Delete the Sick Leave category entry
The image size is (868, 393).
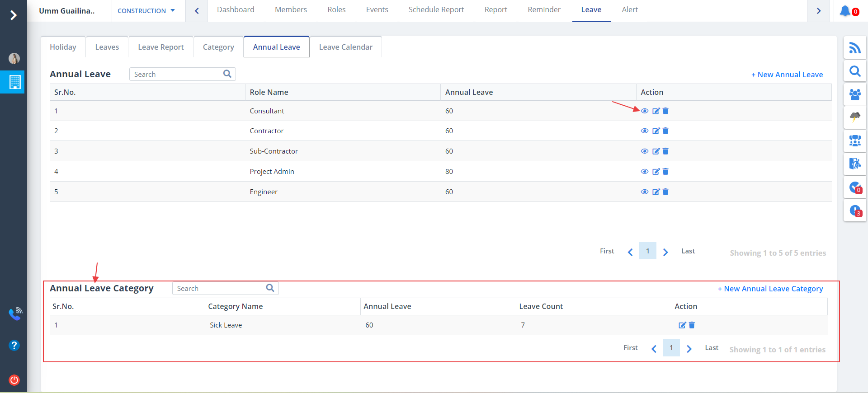tap(692, 325)
